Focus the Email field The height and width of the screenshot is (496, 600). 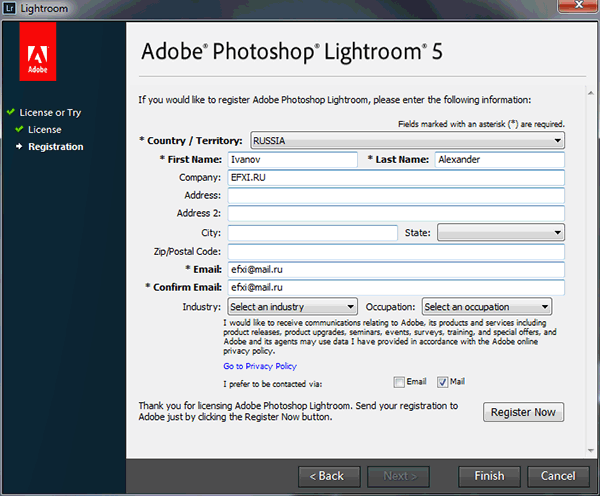(x=396, y=269)
